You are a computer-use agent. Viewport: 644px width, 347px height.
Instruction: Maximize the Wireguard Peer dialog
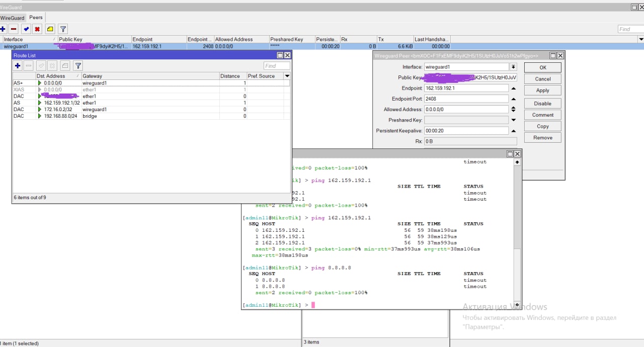tap(553, 56)
